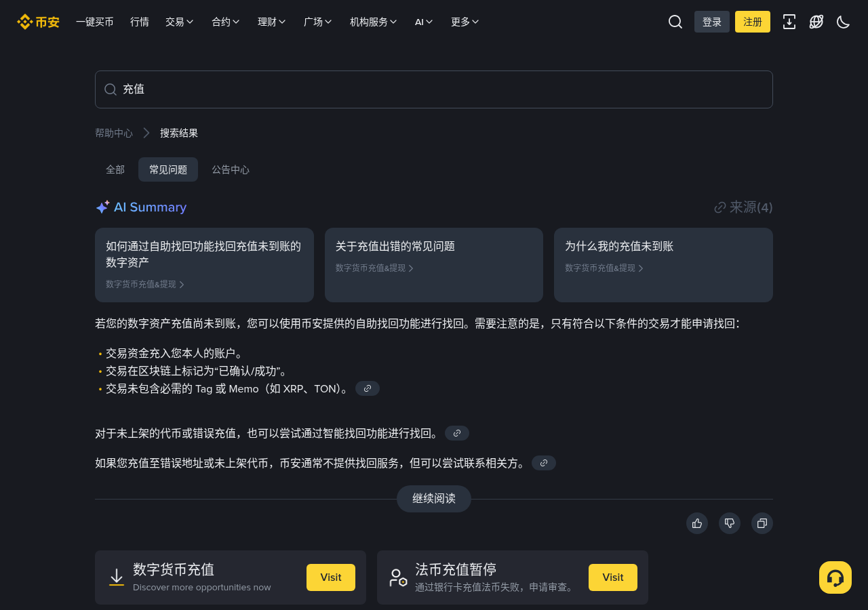This screenshot has width=868, height=610.
Task: Open the app download icon
Action: [x=789, y=22]
